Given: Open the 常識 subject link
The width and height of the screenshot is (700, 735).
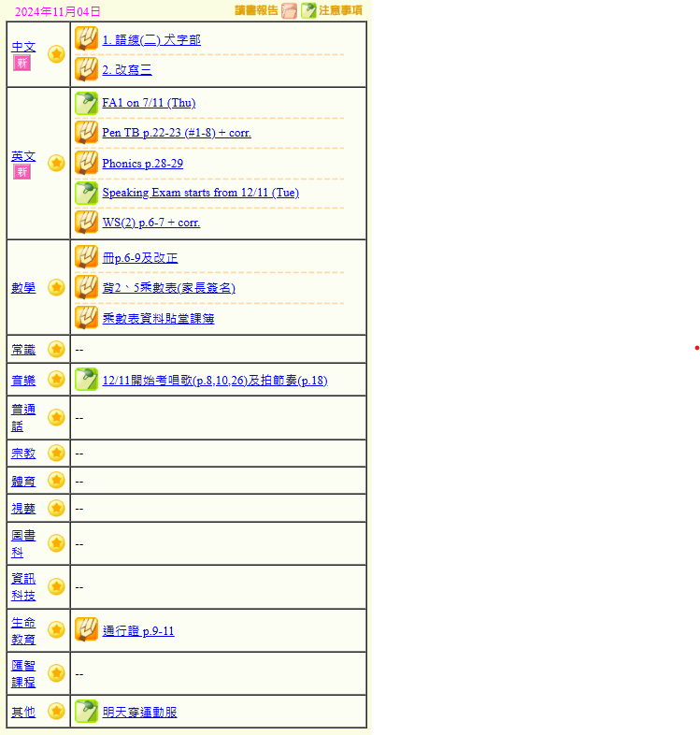Looking at the screenshot, I should point(23,350).
